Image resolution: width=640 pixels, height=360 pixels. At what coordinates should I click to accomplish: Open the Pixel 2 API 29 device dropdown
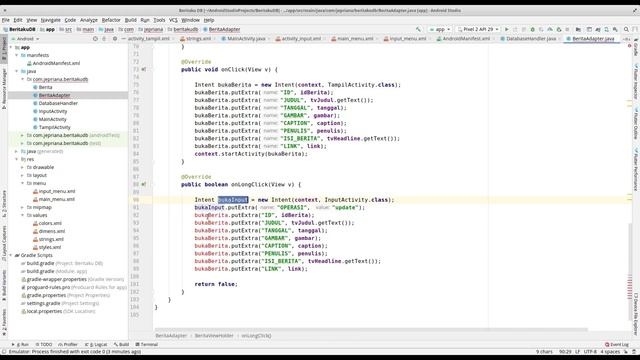[x=478, y=29]
